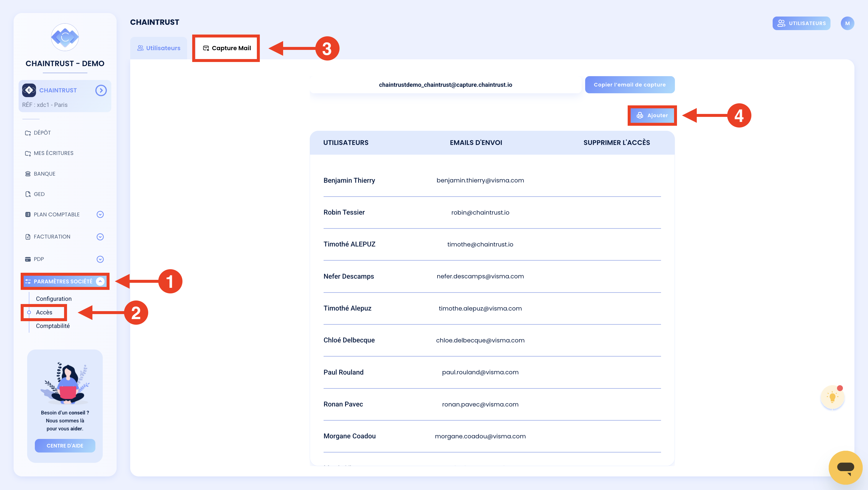868x490 pixels.
Task: Expand the PLAN COMPTABLE chevron
Action: (x=100, y=214)
